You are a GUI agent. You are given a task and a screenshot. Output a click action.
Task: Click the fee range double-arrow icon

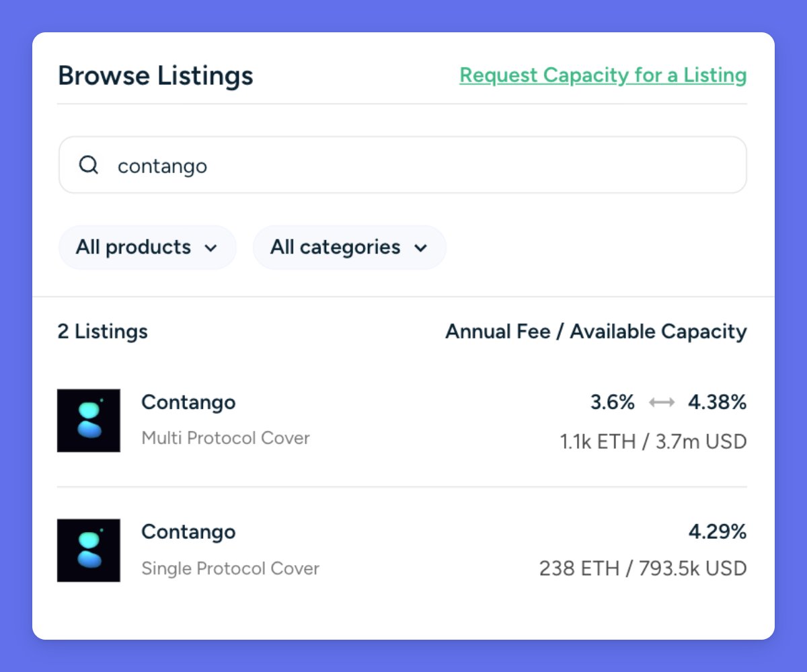click(x=662, y=403)
